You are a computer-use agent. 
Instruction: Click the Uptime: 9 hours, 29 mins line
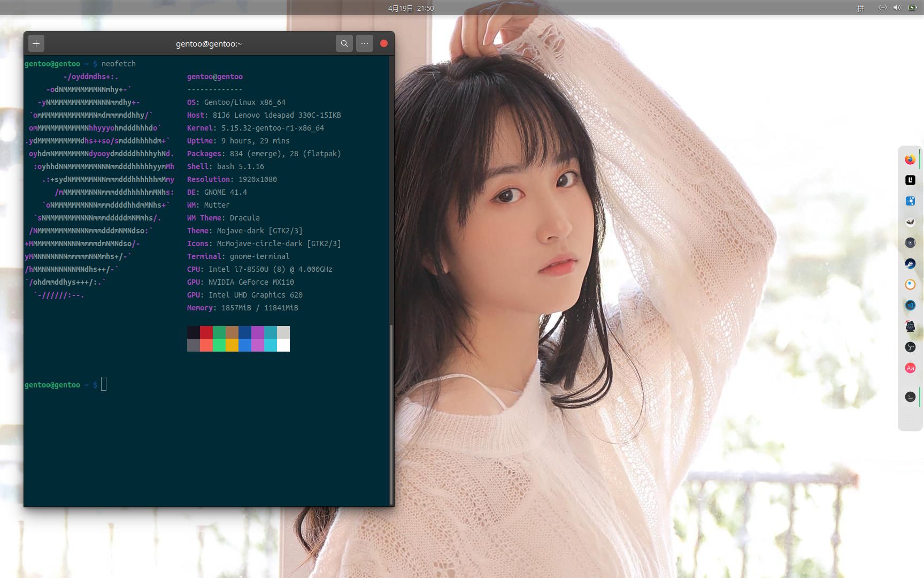(x=238, y=141)
